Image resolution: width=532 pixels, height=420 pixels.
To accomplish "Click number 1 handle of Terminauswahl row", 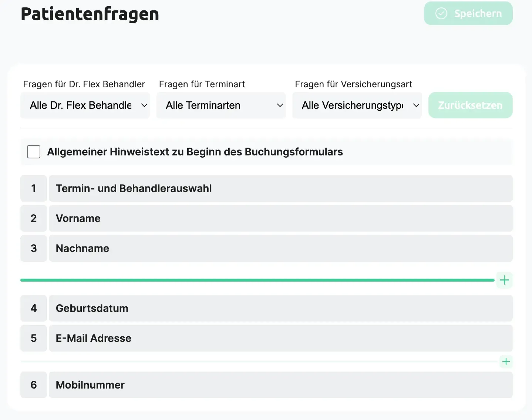I will click(x=34, y=188).
